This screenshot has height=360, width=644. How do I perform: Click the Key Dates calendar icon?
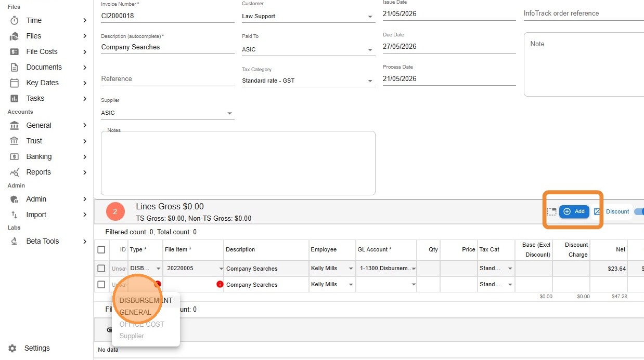[x=15, y=83]
